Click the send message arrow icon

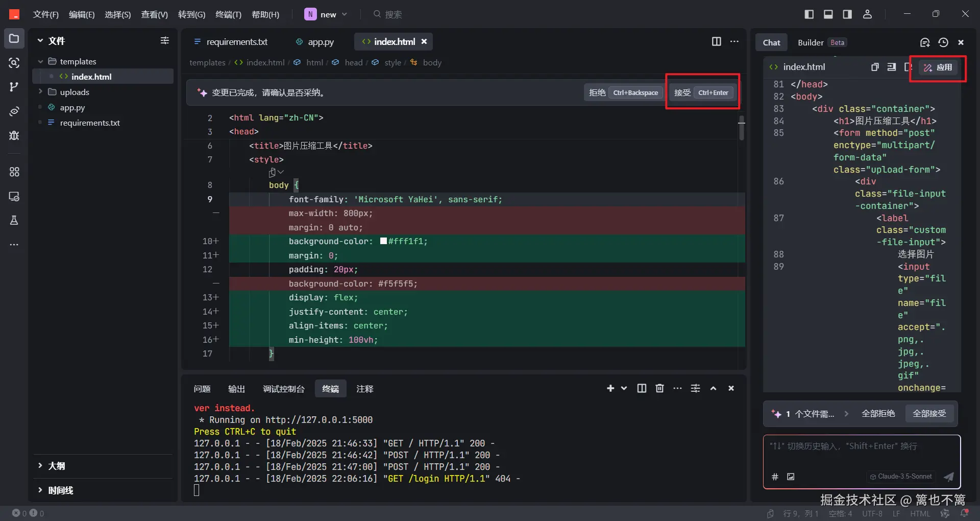click(948, 477)
